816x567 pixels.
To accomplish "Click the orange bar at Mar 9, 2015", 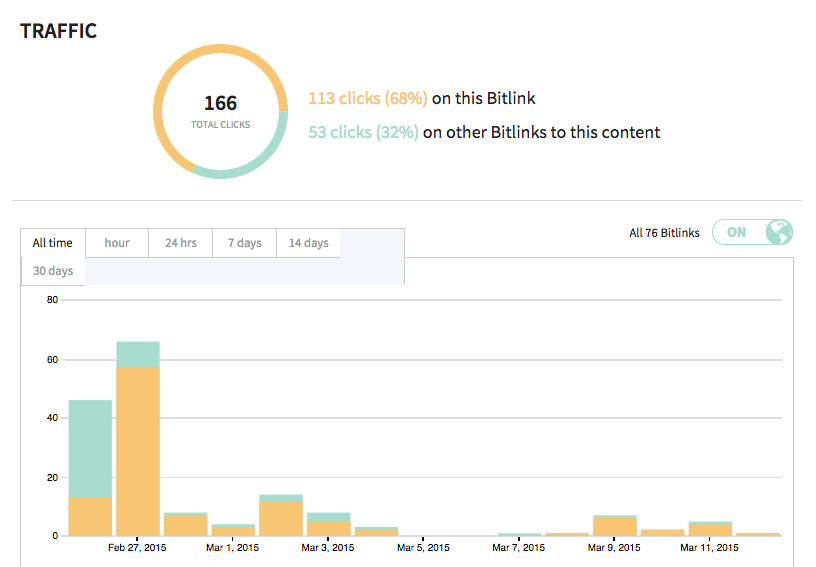I will point(615,526).
